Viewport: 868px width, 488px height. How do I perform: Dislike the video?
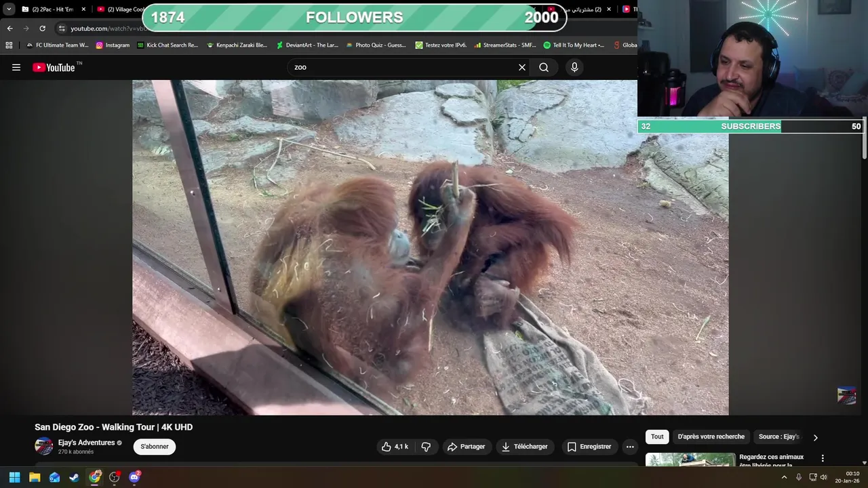(x=426, y=447)
